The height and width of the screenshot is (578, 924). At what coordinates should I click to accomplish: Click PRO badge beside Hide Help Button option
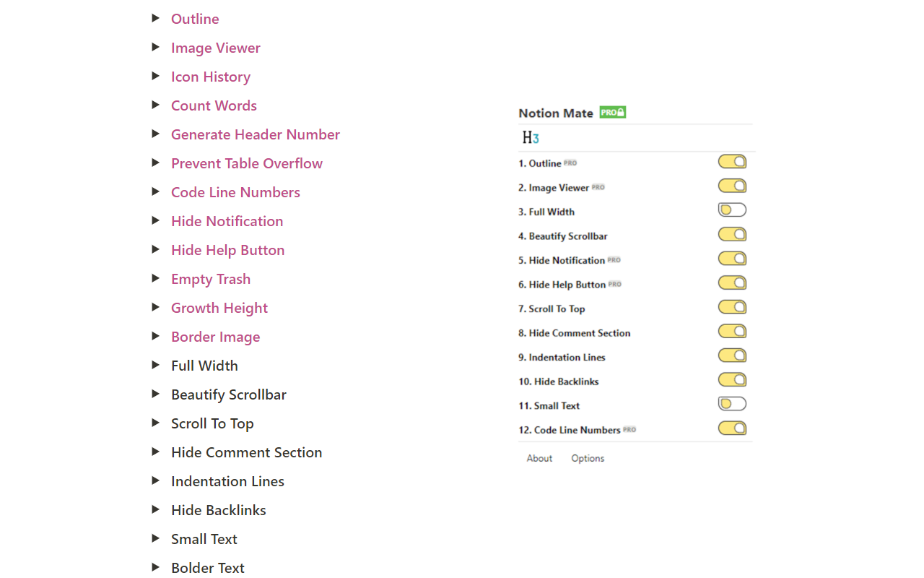[x=615, y=284]
